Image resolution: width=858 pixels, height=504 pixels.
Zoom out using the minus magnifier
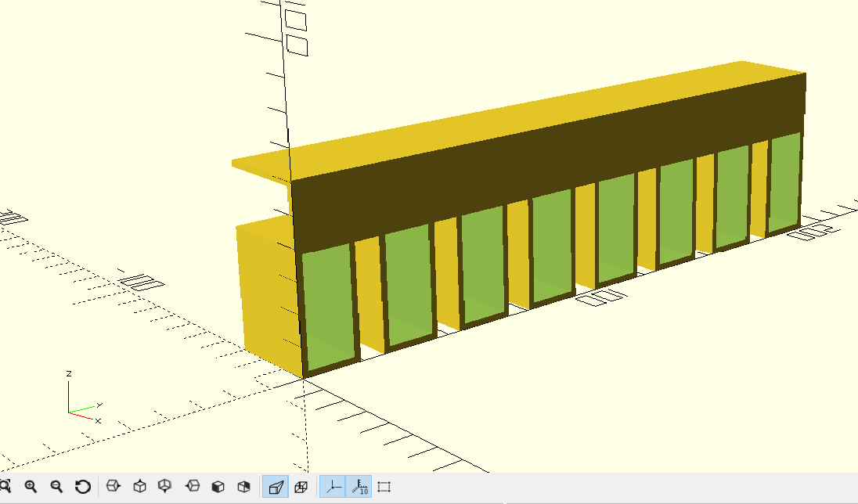click(x=56, y=487)
